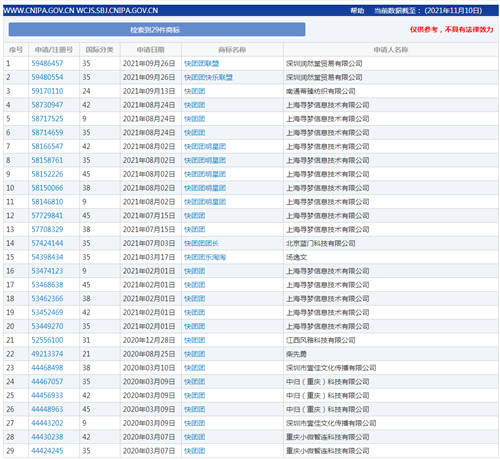Open registration number 53462366
The image size is (500, 460).
pos(47,299)
